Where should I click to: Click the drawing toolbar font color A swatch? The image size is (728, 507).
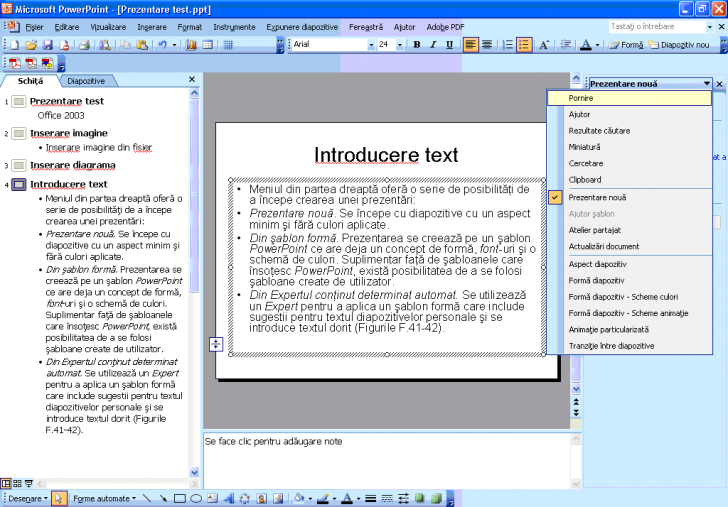pos(346,499)
